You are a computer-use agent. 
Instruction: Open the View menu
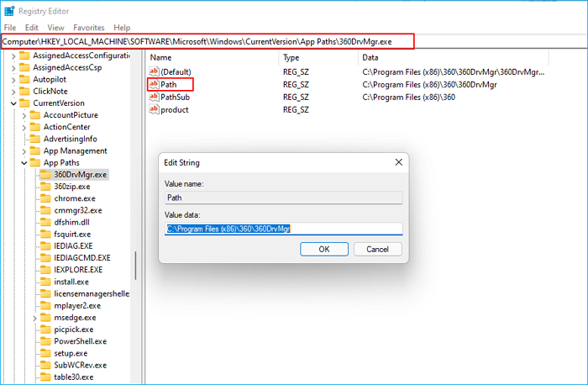pos(56,28)
